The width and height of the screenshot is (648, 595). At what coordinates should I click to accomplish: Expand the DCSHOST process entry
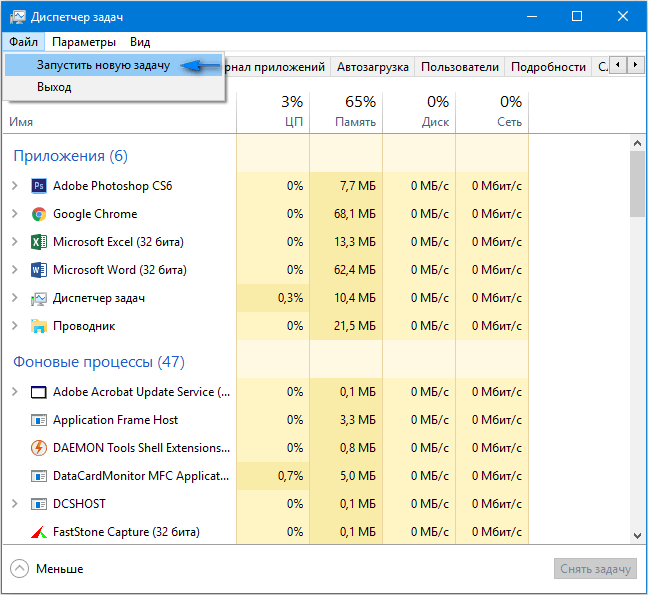tap(14, 504)
